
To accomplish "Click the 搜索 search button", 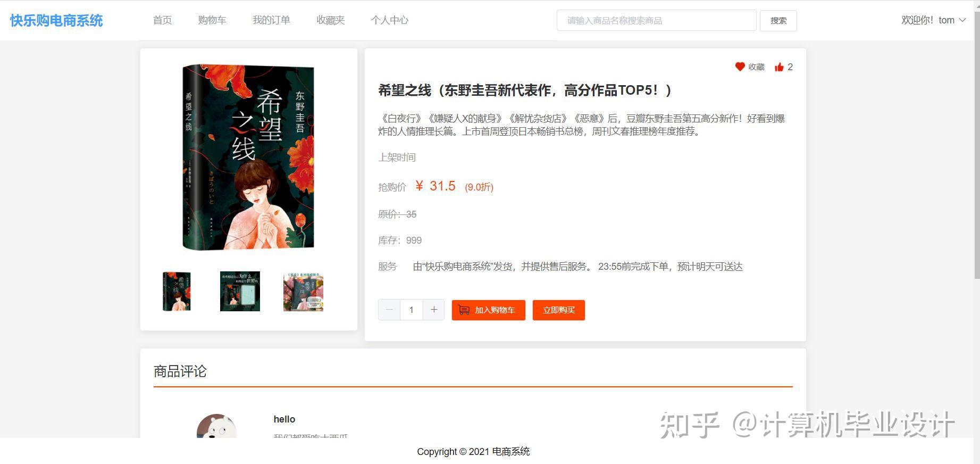I will [778, 20].
